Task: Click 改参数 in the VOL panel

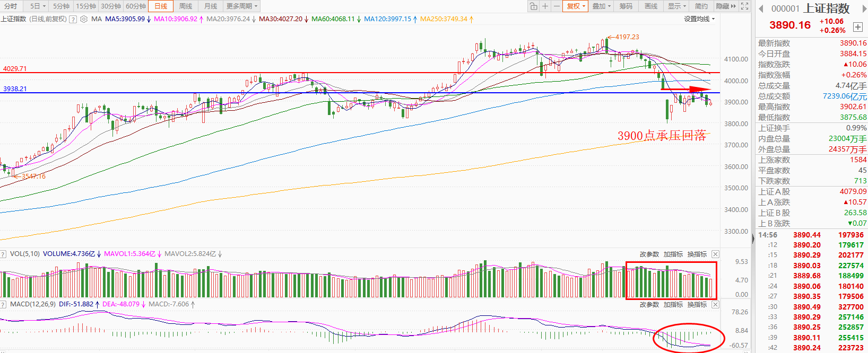Action: [649, 254]
